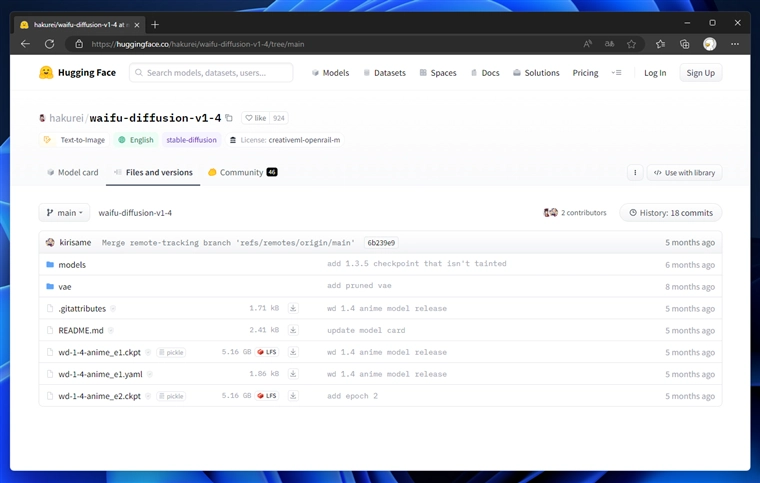The image size is (760, 483).
Task: Open browser settings and more menu
Action: [735, 44]
